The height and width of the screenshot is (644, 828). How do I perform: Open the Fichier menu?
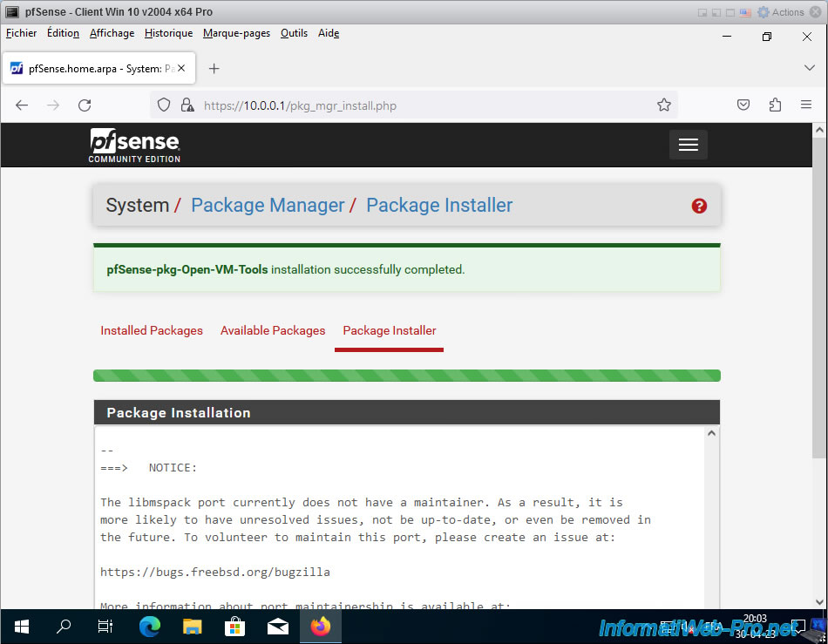pyautogui.click(x=21, y=33)
